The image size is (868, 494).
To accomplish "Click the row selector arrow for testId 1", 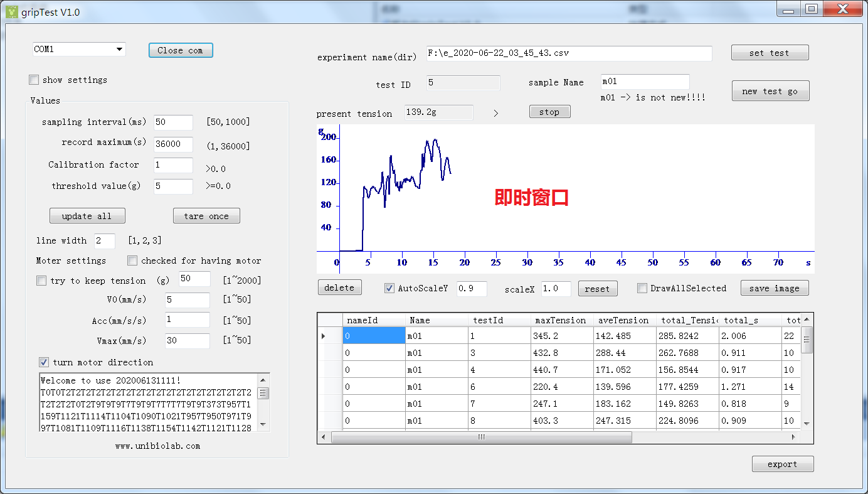I will coord(330,336).
